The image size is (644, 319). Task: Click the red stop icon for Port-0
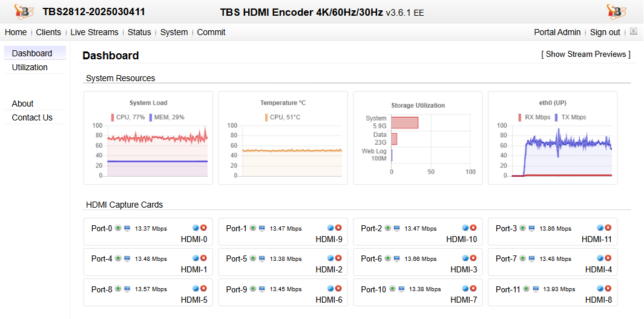[203, 228]
